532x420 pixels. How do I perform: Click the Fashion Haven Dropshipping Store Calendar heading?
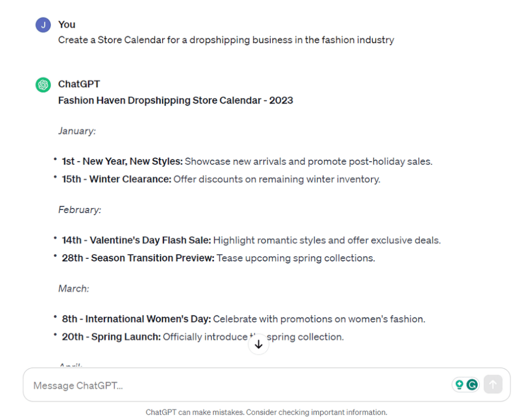175,100
